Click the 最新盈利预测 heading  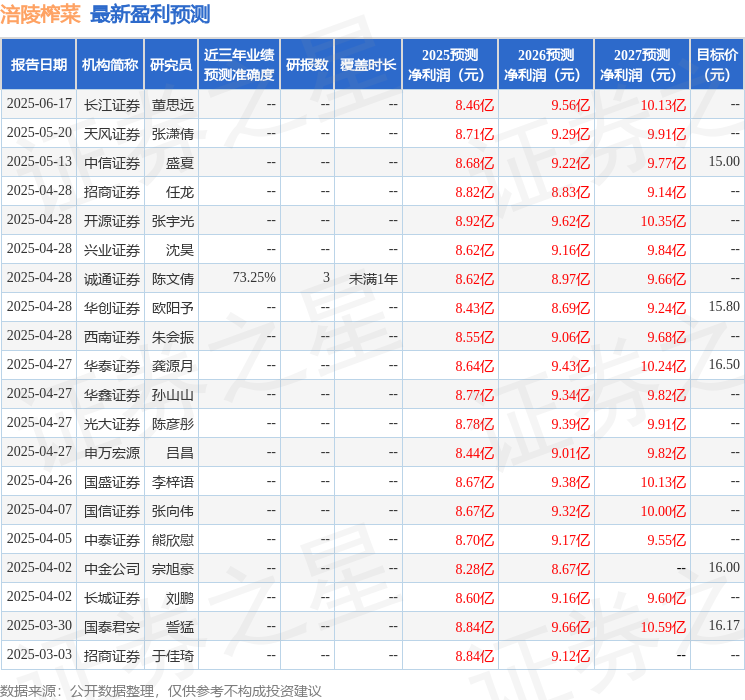pos(150,14)
